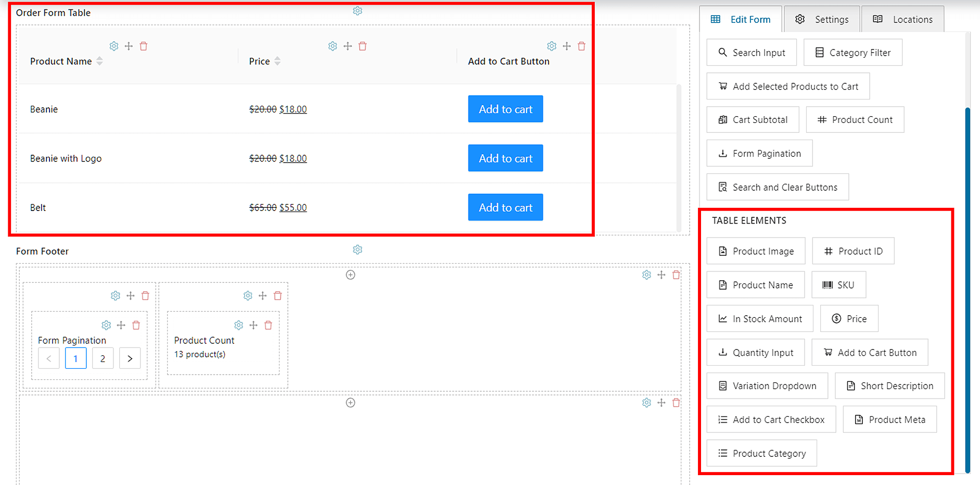Select the Product Category table element
980x485 pixels.
tap(761, 453)
